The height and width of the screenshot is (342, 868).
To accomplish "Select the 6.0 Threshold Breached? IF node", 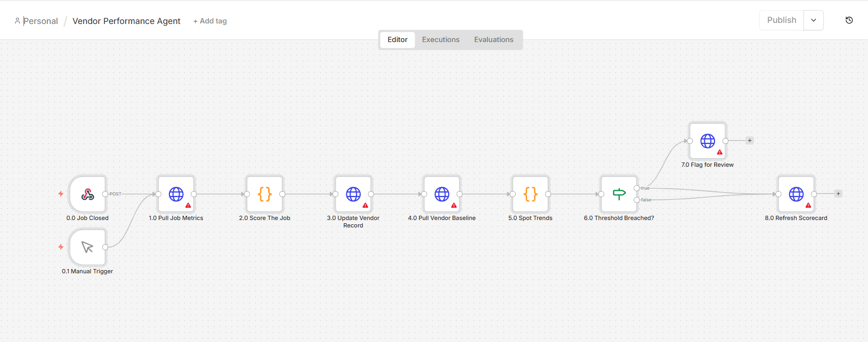I will (619, 194).
